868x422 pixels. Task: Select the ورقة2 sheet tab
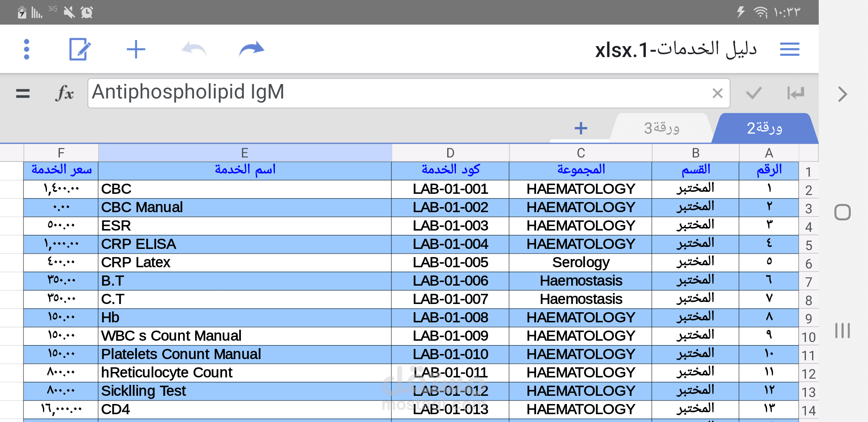point(764,128)
